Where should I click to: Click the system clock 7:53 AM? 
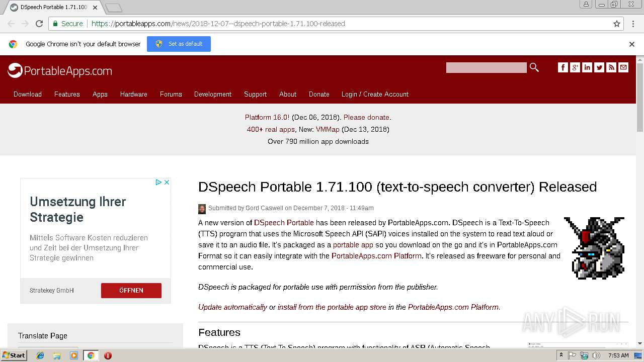point(618,355)
